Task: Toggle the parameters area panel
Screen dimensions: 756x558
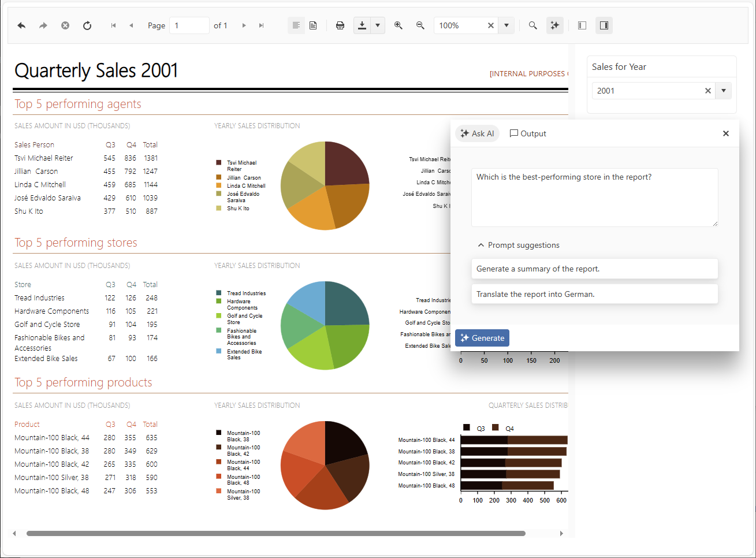Action: (x=604, y=25)
